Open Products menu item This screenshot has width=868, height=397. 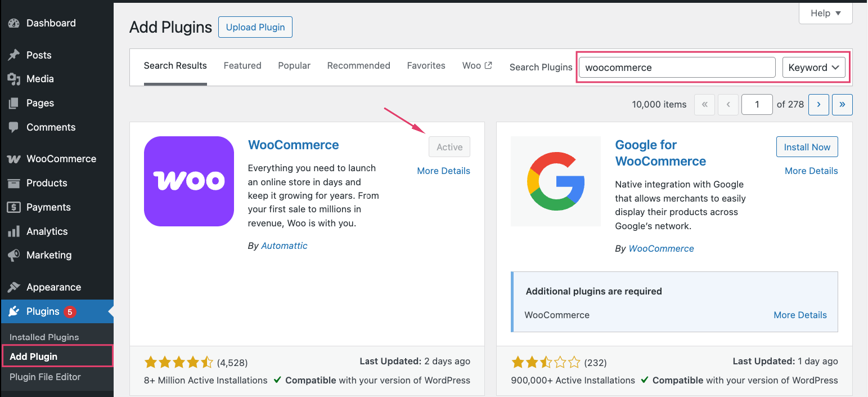[57, 183]
